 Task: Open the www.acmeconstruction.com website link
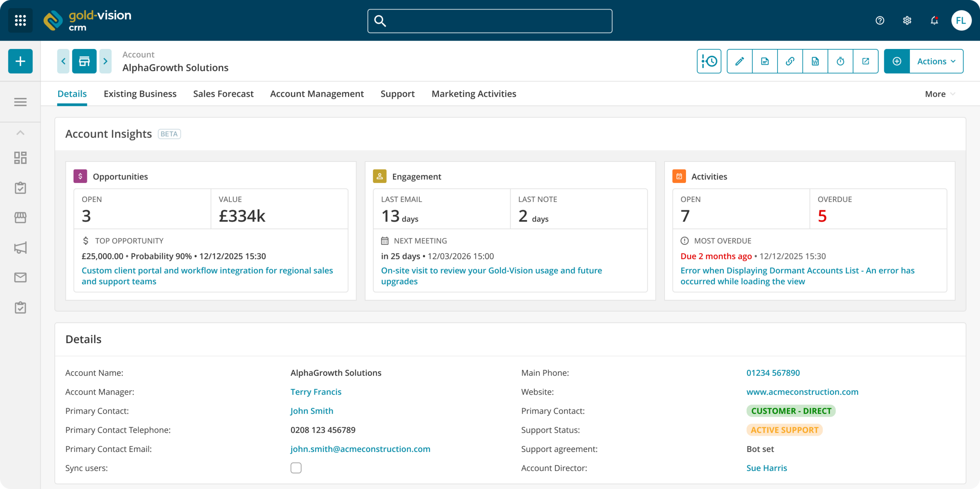tap(802, 392)
